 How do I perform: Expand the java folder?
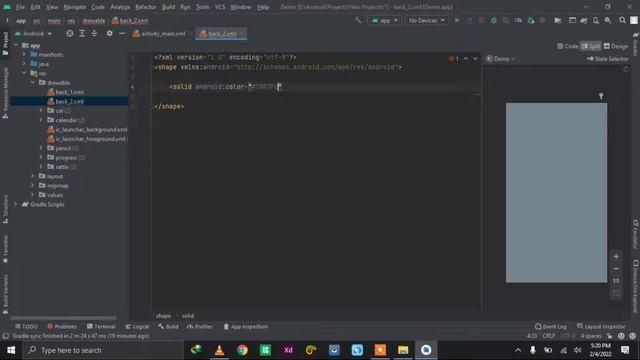click(24, 64)
